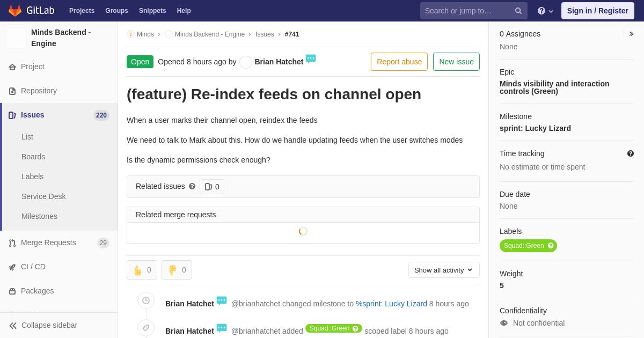Select Labels under Issues
This screenshot has height=338, width=644.
pos(33,177)
